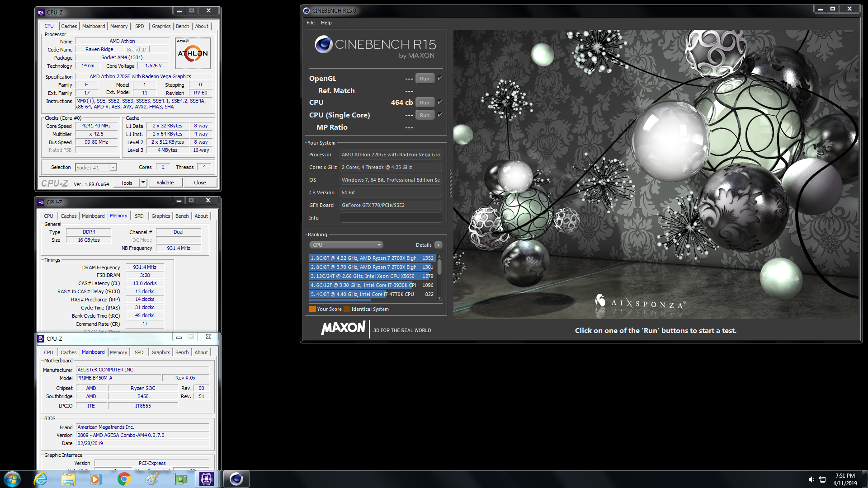The height and width of the screenshot is (488, 868).
Task: Select ranking row Intel Xeon X5650
Action: (x=372, y=276)
